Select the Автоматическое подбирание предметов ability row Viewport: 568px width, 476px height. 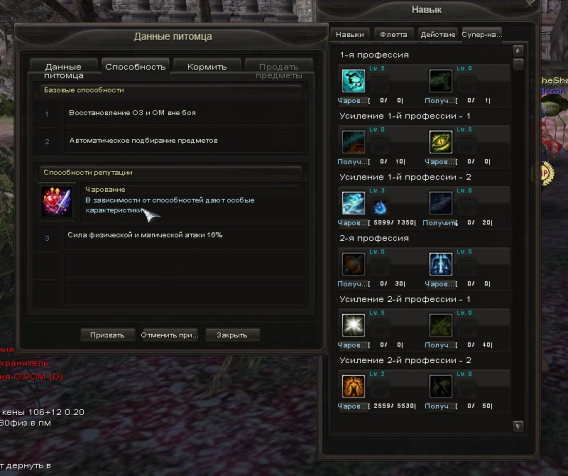point(170,141)
